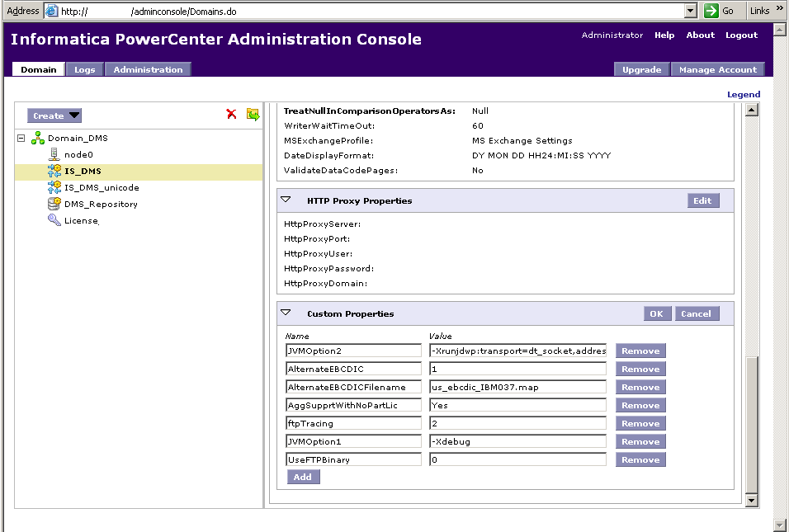This screenshot has height=532, width=789.
Task: Click the browser page scroll up arrow
Action: 779,29
